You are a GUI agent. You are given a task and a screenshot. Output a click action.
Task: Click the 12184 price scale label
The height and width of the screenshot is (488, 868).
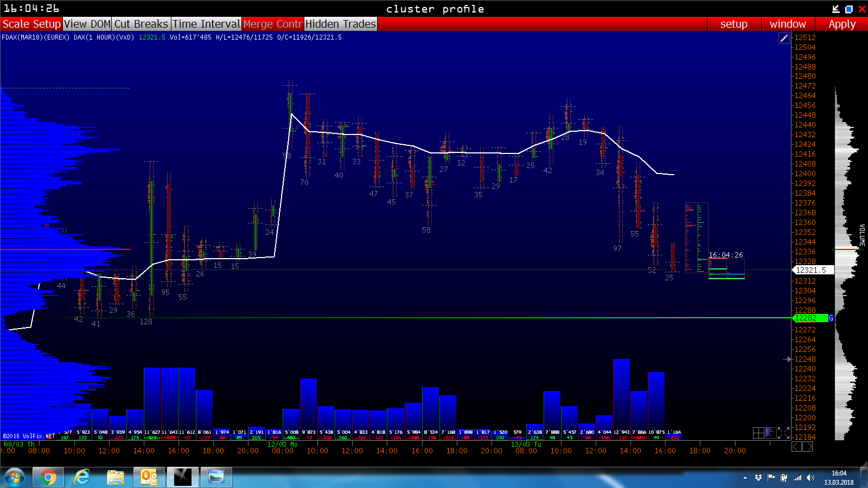coord(805,437)
